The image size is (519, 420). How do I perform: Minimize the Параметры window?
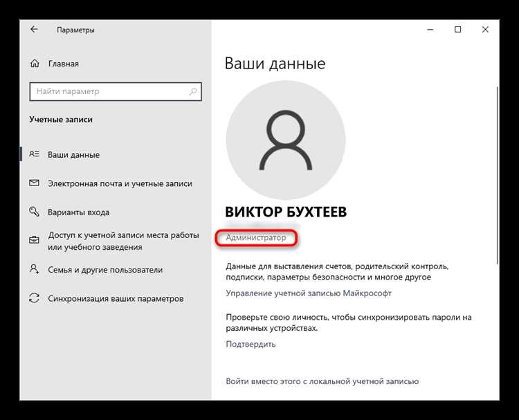pos(430,30)
